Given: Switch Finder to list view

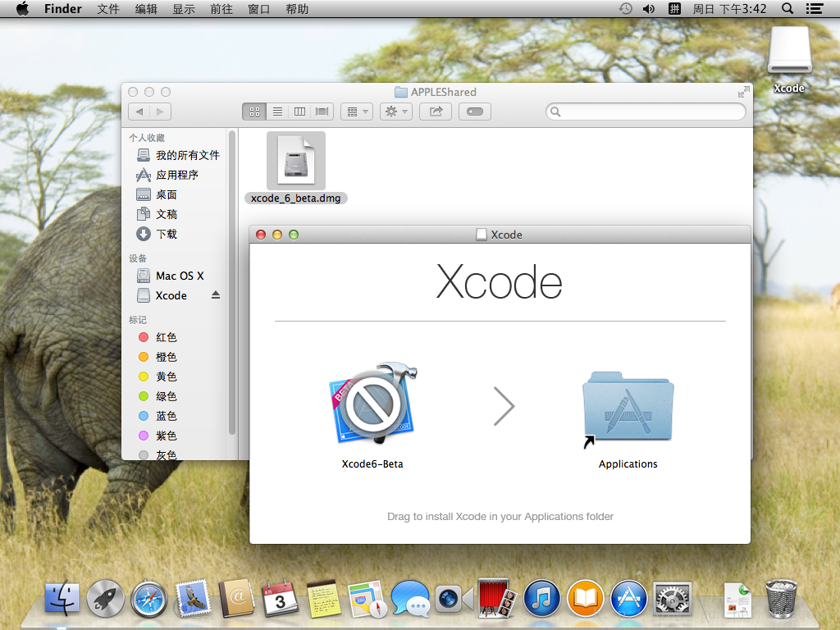Looking at the screenshot, I should 277,112.
